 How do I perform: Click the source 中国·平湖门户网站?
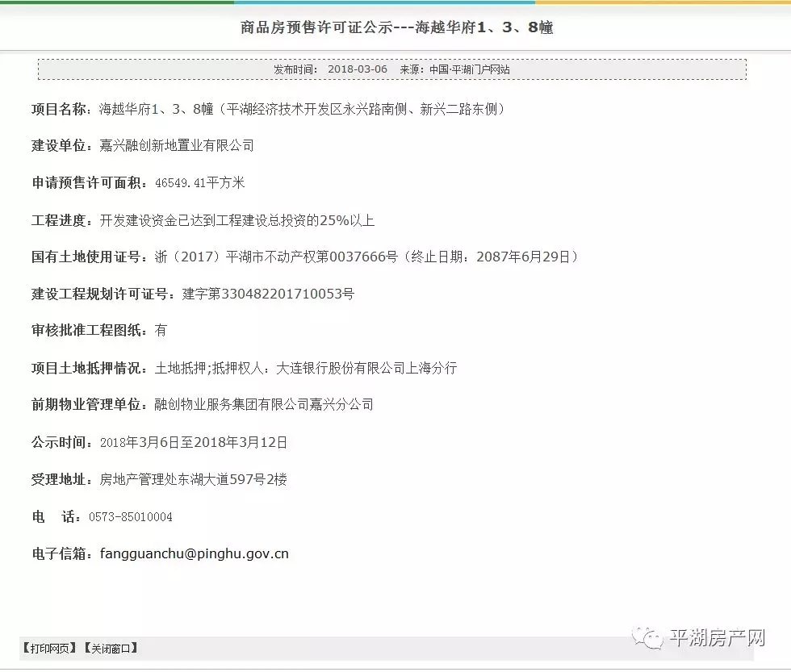[469, 69]
